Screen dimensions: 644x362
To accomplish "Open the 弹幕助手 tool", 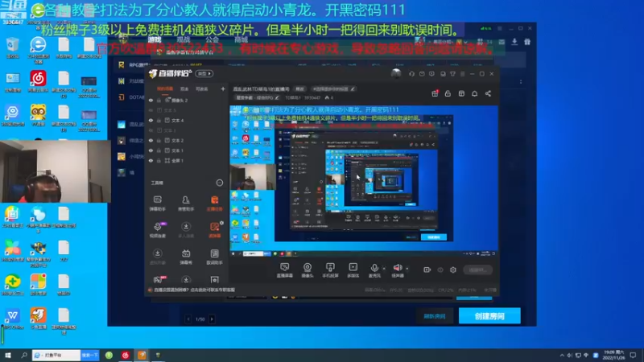I will [157, 204].
